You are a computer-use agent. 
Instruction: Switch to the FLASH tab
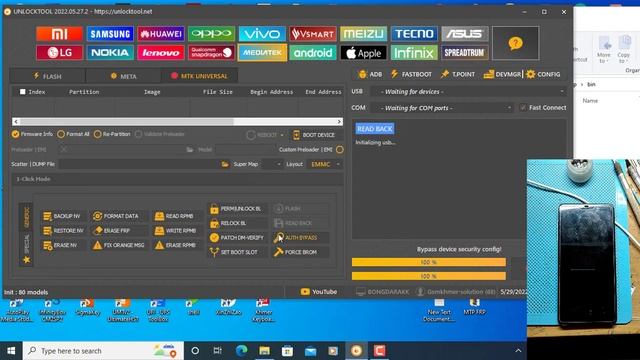(47, 76)
